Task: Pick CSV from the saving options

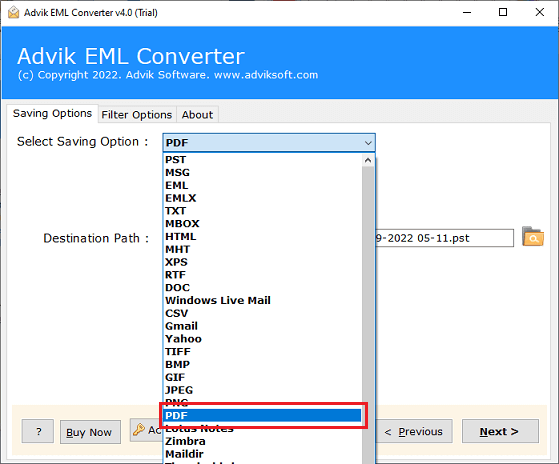Action: [x=262, y=313]
